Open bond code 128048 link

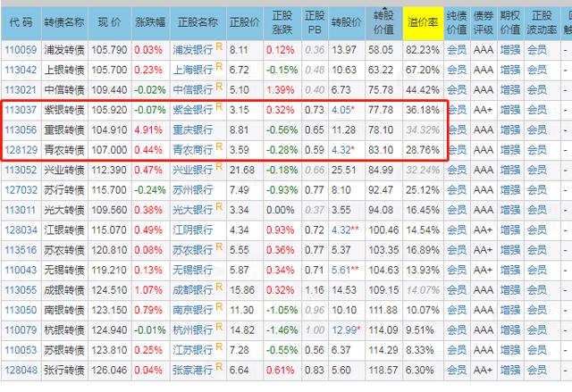(x=21, y=371)
